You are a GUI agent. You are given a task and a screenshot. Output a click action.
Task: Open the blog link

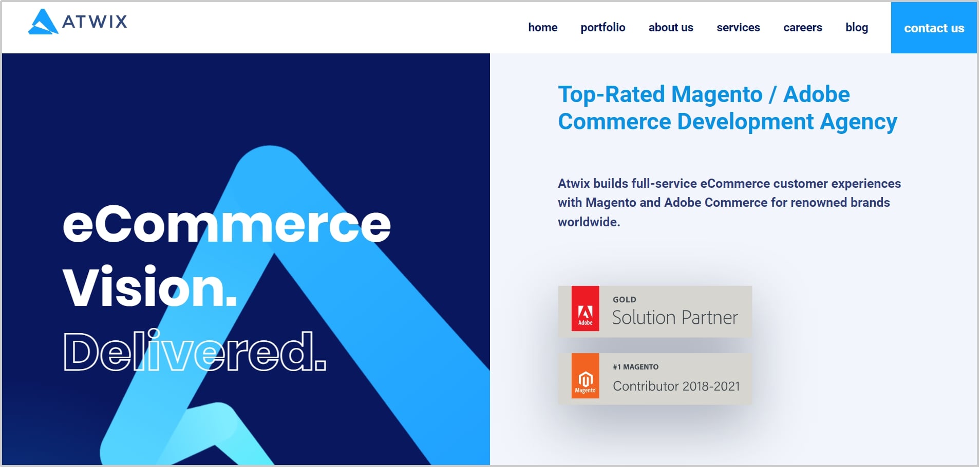pos(856,28)
